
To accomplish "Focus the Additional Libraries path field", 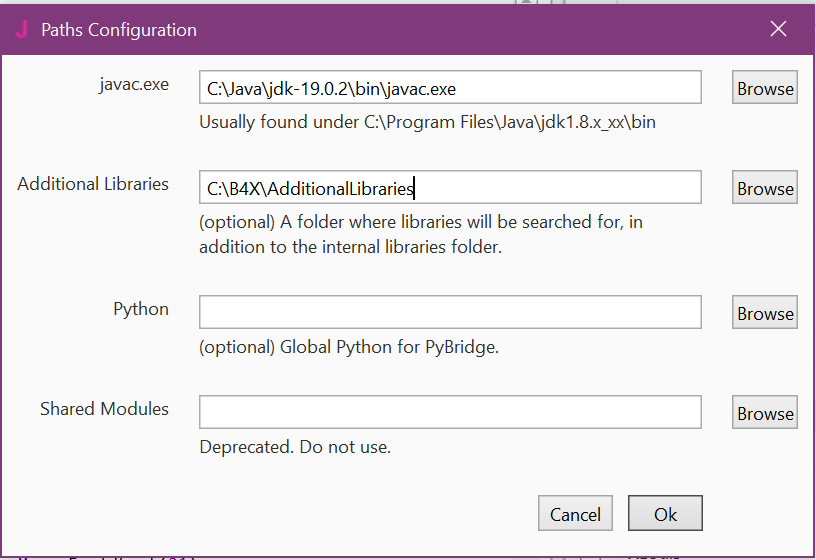I will (x=450, y=188).
